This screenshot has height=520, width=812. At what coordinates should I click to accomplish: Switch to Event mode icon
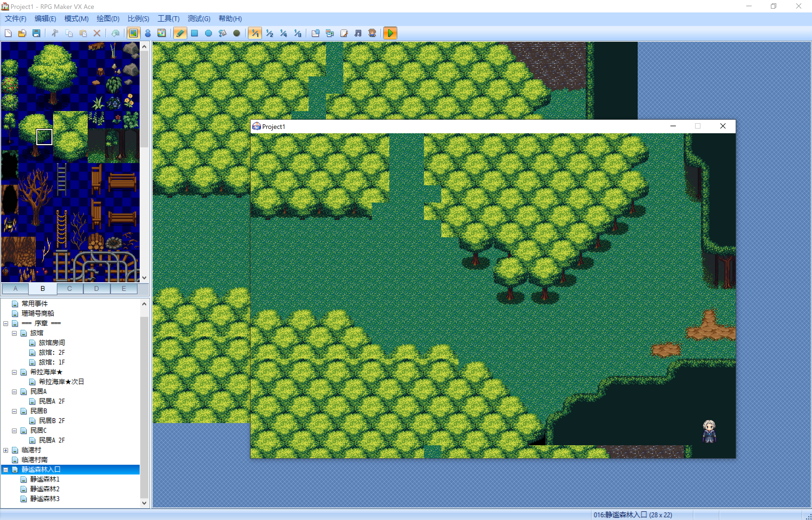point(148,33)
